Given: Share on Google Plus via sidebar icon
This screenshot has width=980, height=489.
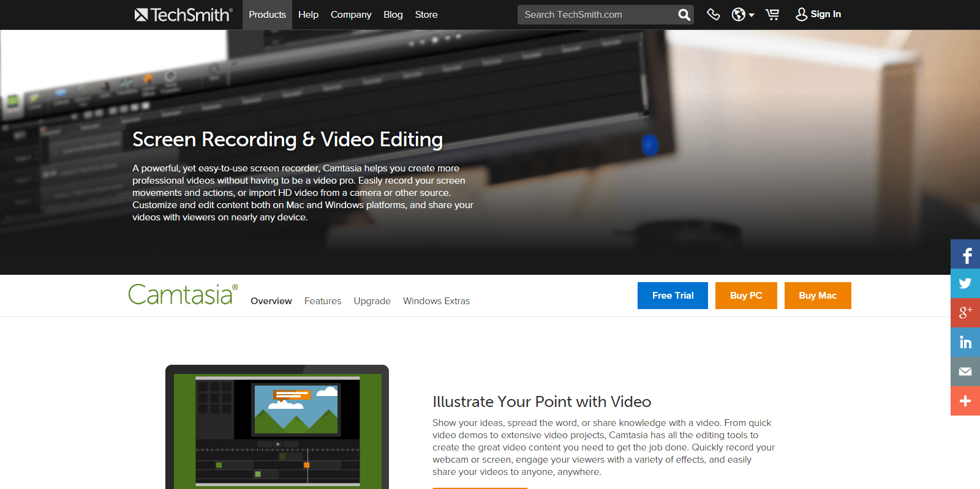Looking at the screenshot, I should point(965,313).
